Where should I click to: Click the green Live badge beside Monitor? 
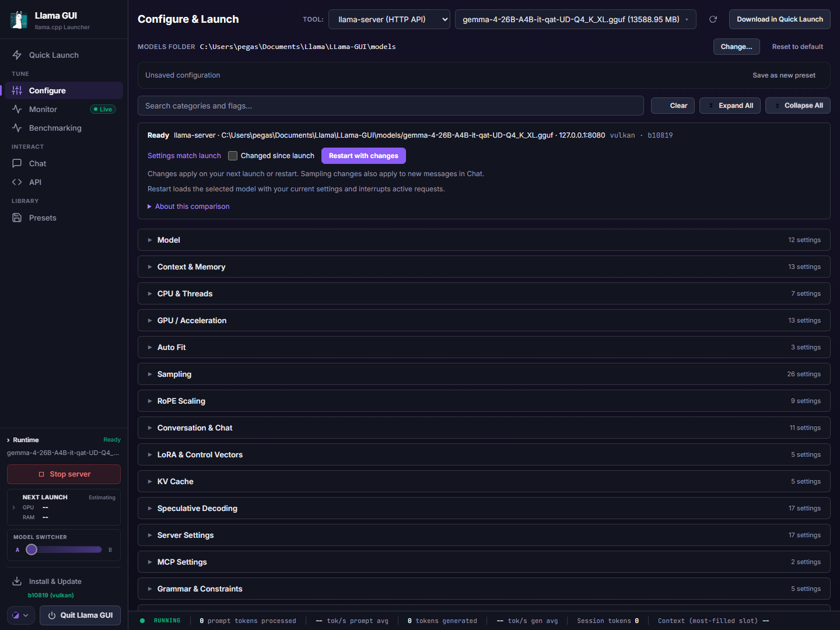pos(103,109)
